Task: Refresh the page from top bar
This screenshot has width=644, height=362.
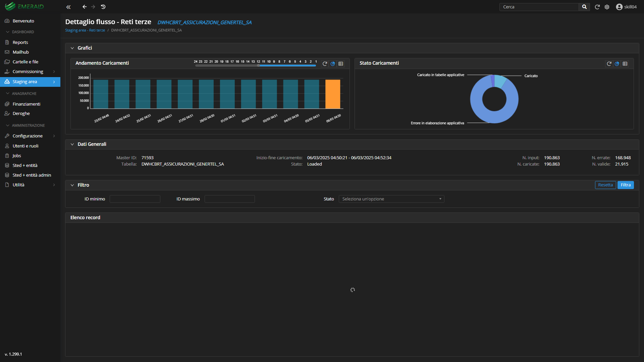Action: 597,7
